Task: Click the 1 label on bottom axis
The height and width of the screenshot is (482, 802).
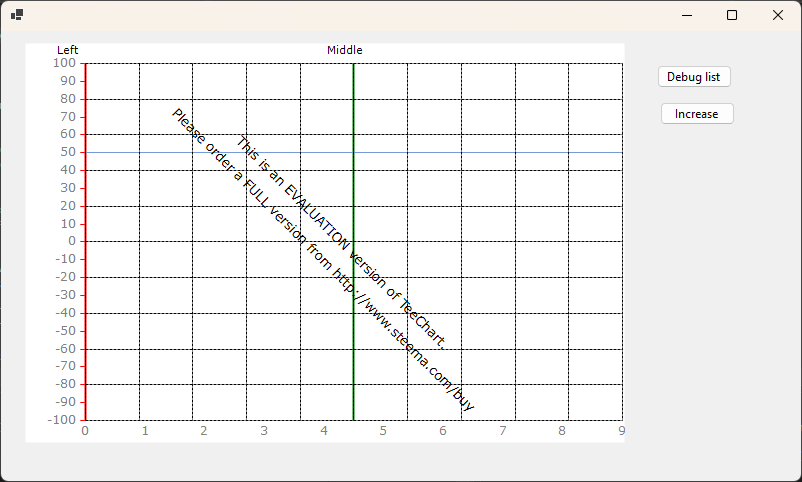Action: [x=145, y=431]
